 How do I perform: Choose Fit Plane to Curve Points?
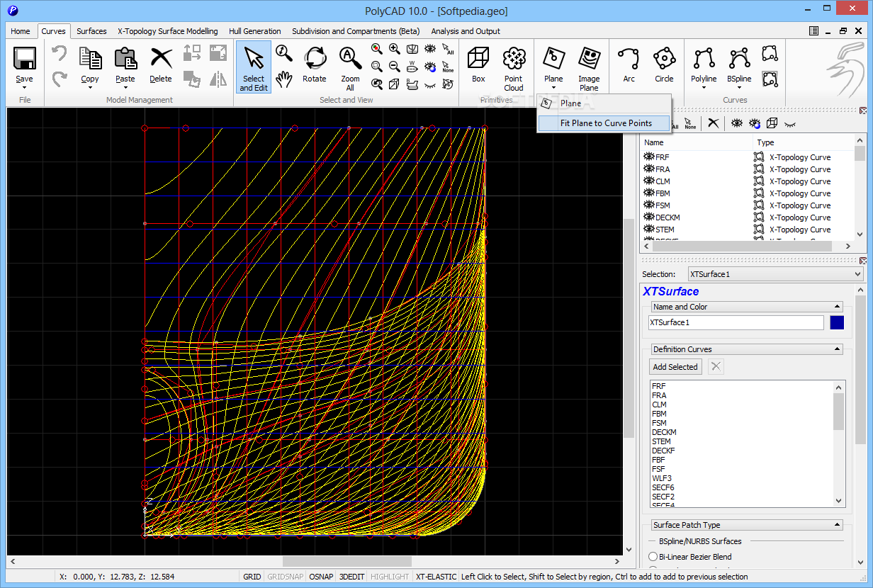(x=604, y=123)
